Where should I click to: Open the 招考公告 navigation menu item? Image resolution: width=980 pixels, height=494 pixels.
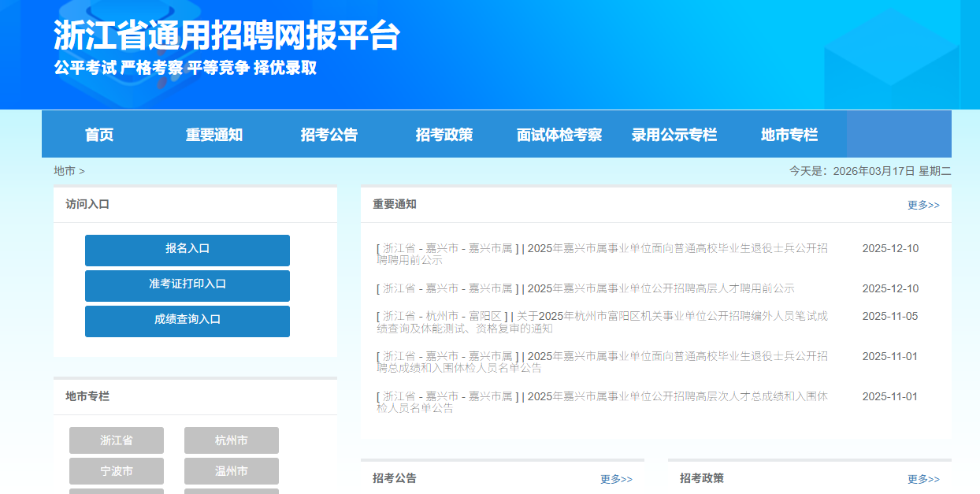(x=329, y=134)
